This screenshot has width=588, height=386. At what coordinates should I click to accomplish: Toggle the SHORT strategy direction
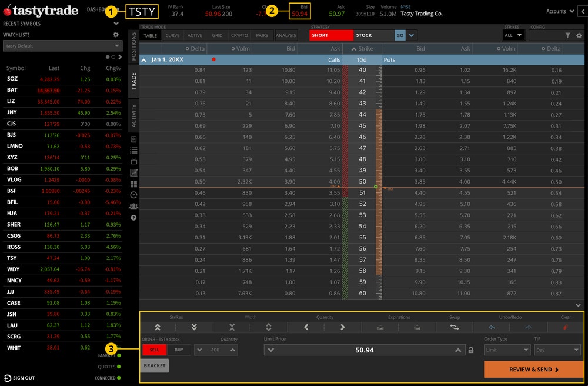[331, 35]
